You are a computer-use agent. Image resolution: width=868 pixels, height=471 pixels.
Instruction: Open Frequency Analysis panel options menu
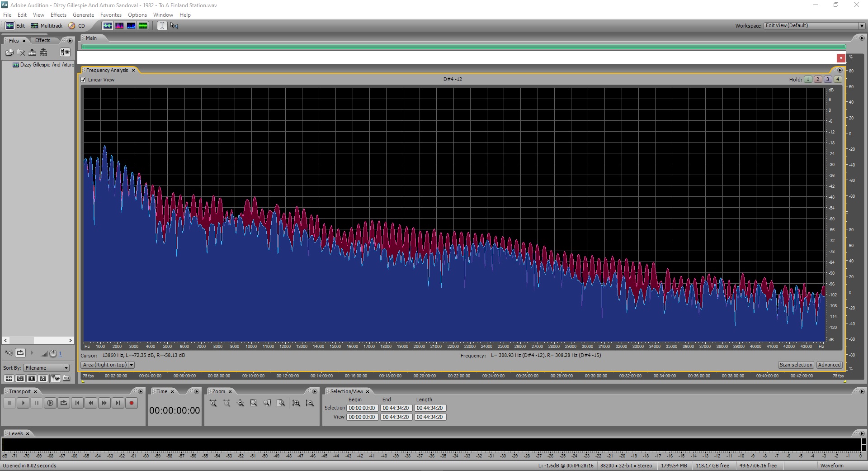tap(840, 70)
